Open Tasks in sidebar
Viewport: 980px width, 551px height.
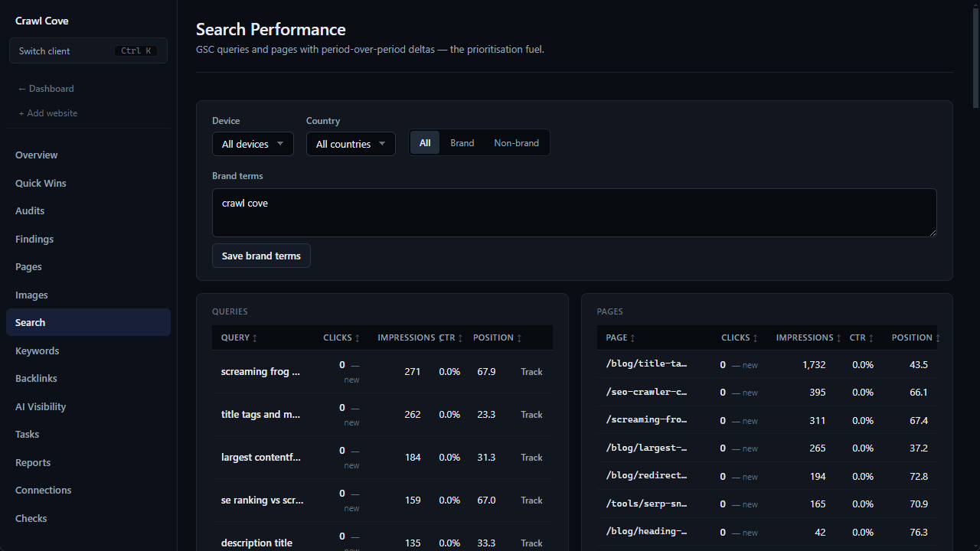coord(88,434)
